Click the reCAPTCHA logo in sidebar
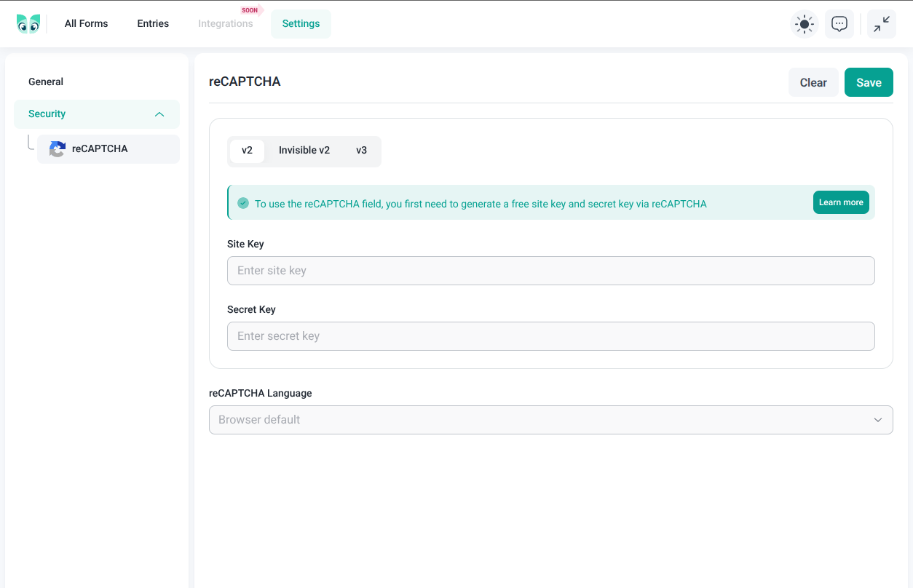This screenshot has height=588, width=913. click(58, 149)
